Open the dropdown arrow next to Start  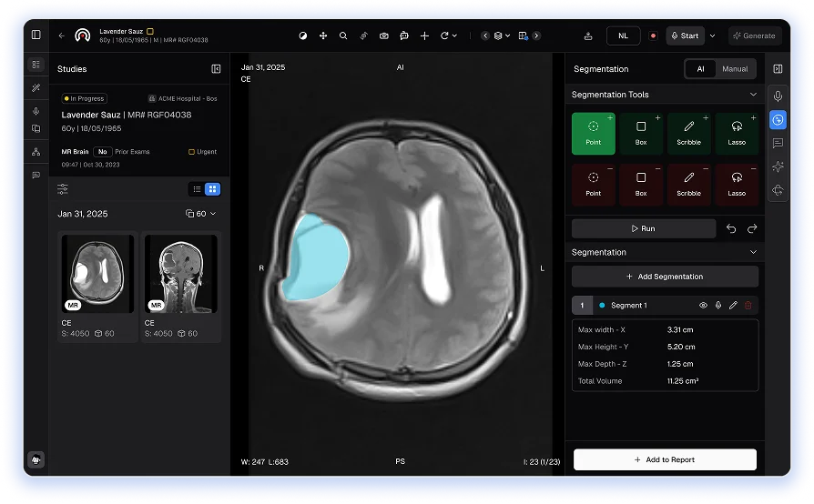coord(712,36)
